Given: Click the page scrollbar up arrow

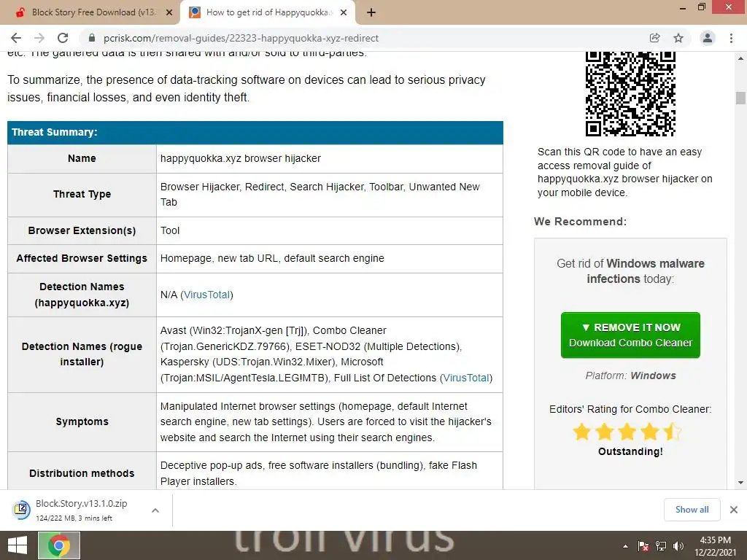Looking at the screenshot, I should pos(740,58).
